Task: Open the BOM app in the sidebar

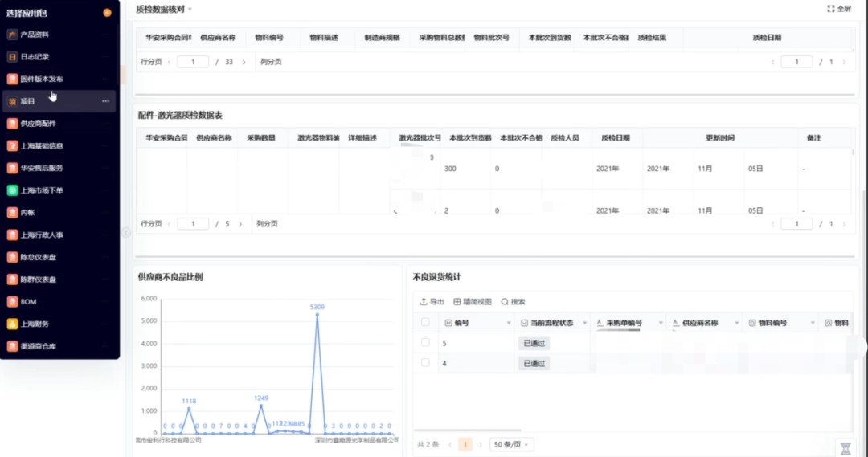Action: coord(59,301)
